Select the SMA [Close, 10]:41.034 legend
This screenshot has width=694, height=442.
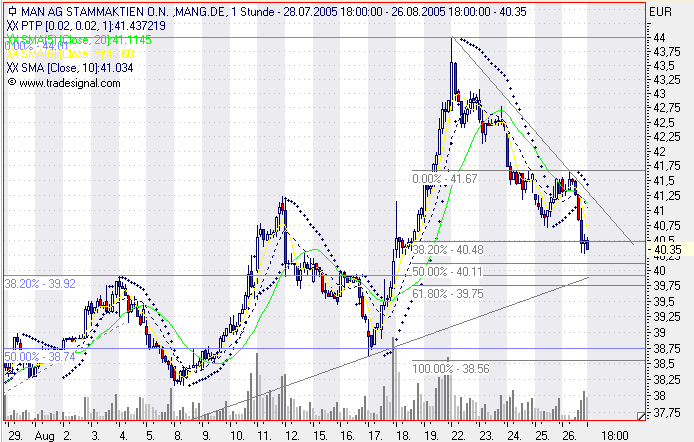pos(77,68)
